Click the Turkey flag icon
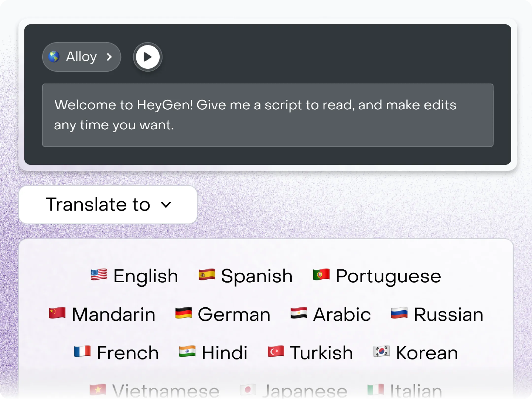Screen dimensions: 532x399 [276, 351]
